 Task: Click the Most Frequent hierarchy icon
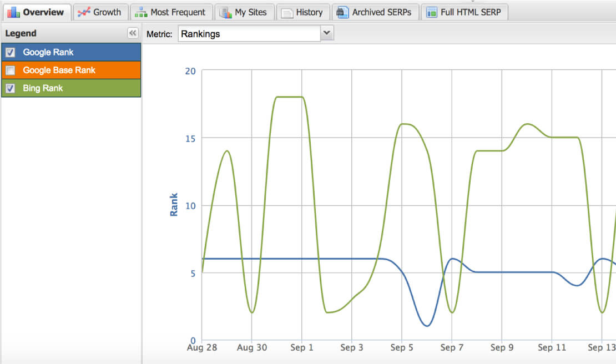(x=141, y=12)
